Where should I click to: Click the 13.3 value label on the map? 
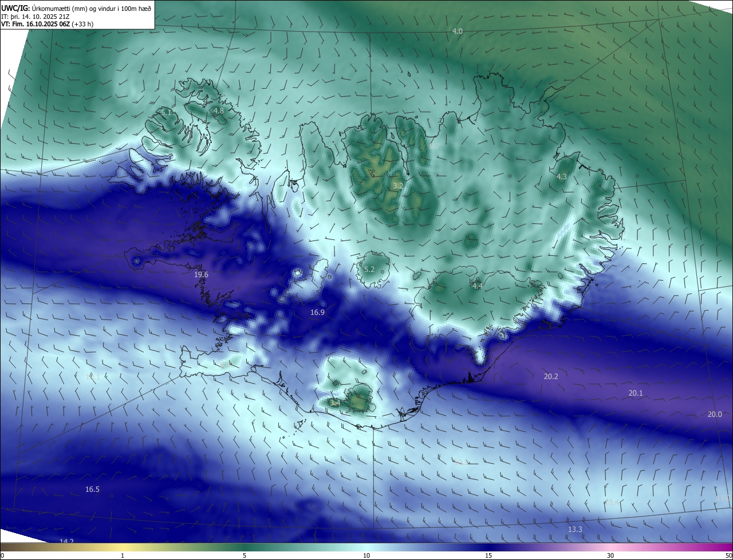[575, 529]
